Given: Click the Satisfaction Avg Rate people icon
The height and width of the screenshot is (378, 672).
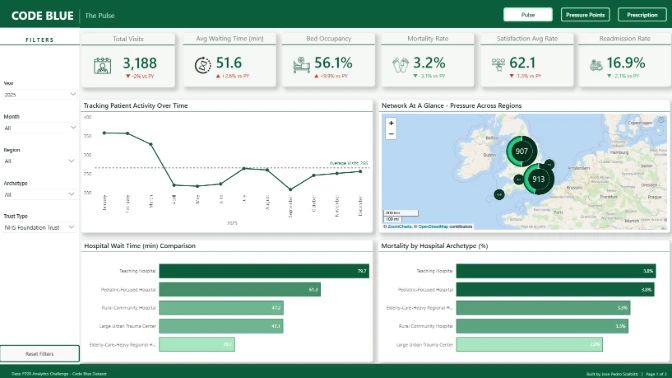Looking at the screenshot, I should [x=498, y=65].
